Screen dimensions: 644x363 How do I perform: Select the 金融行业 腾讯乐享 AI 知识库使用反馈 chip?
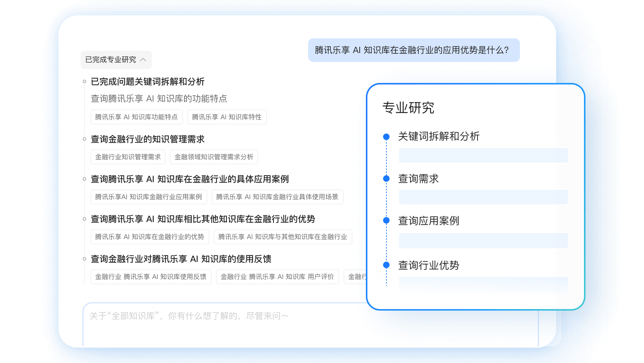151,277
